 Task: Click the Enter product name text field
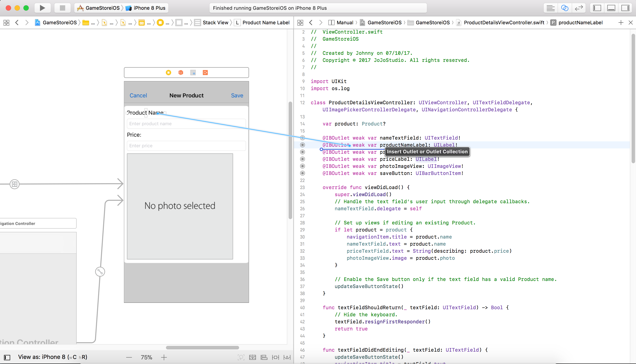186,124
